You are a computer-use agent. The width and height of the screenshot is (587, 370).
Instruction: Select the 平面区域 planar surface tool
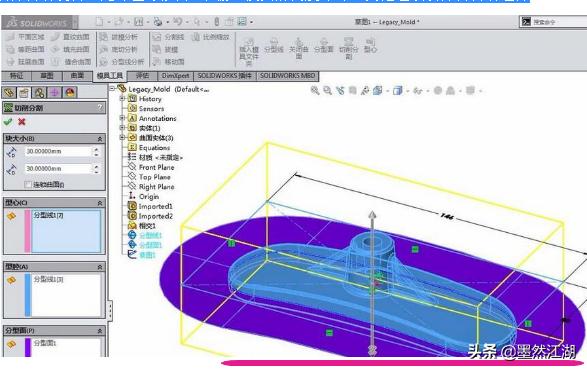tap(25, 37)
